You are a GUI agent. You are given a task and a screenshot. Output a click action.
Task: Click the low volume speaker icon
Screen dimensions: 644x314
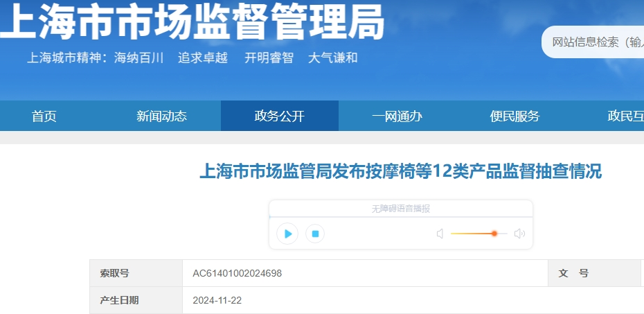440,234
